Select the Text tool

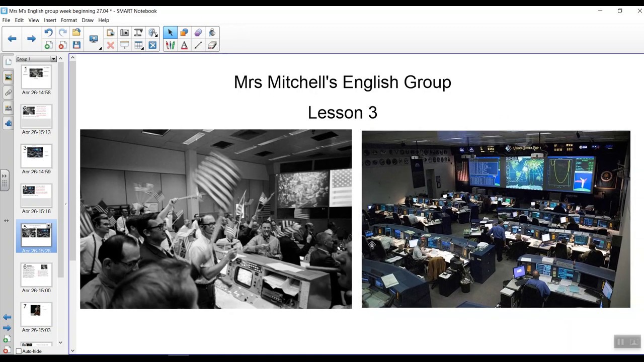click(184, 45)
